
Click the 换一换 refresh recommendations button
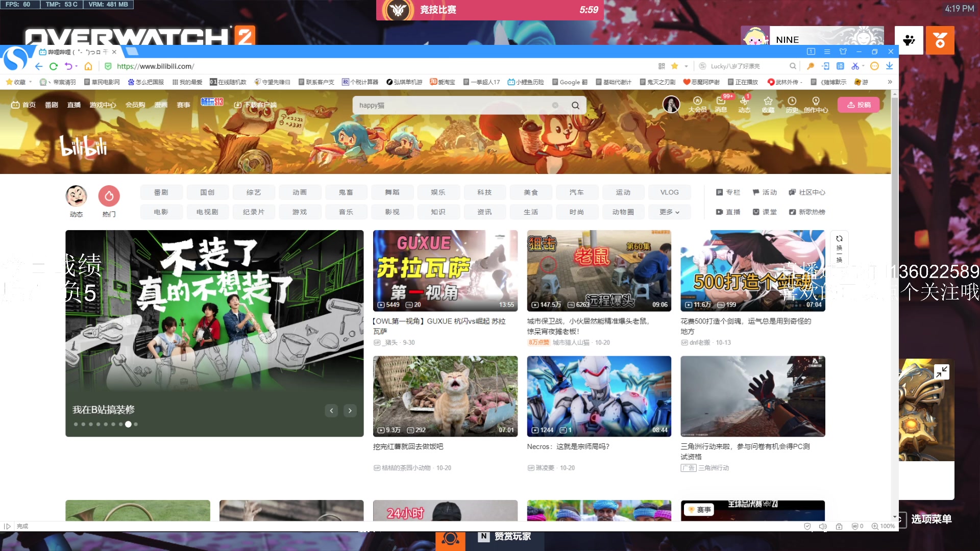click(x=839, y=248)
